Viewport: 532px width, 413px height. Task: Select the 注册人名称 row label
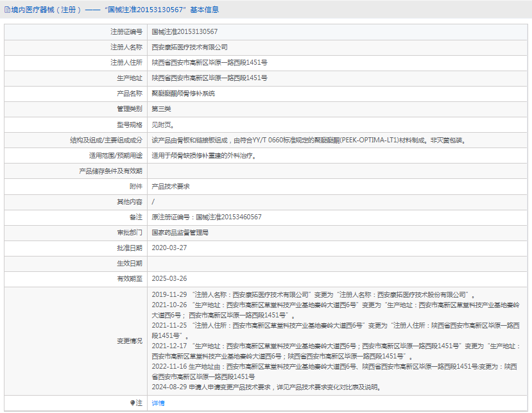(126, 47)
